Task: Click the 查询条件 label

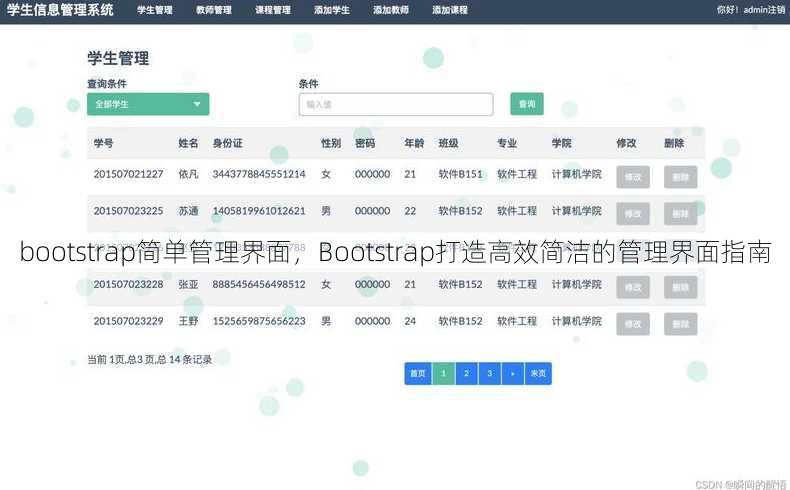Action: coord(107,84)
